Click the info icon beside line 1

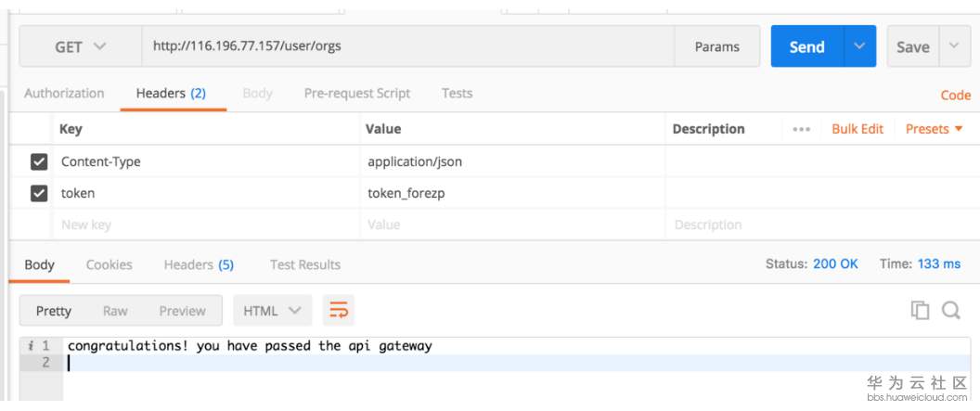click(x=31, y=346)
